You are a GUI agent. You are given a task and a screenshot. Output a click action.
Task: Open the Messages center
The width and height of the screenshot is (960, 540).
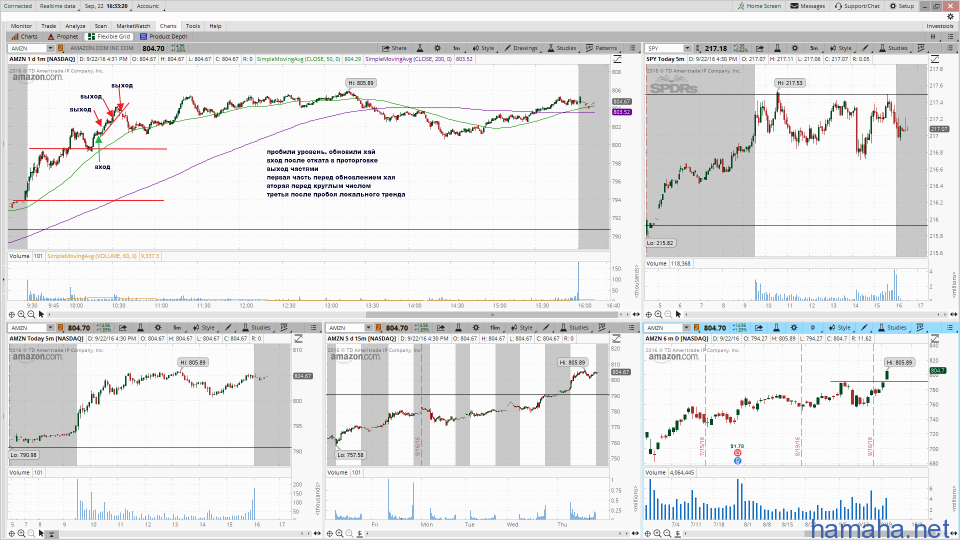(x=808, y=6)
